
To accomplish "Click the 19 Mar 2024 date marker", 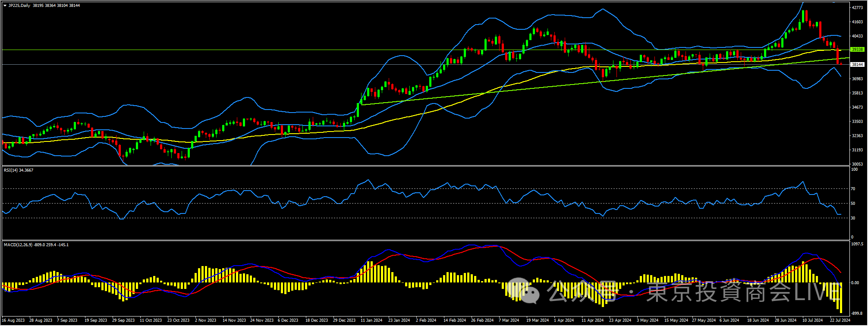I will point(537,320).
